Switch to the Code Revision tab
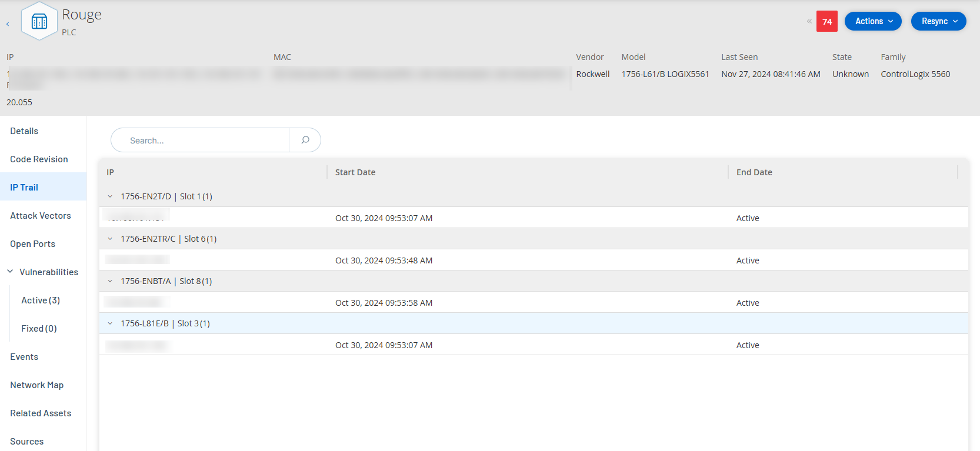This screenshot has height=451, width=980. 39,159
